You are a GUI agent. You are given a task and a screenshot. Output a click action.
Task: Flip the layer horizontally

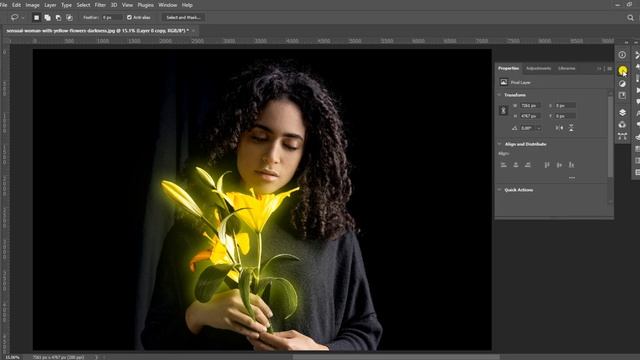(559, 128)
